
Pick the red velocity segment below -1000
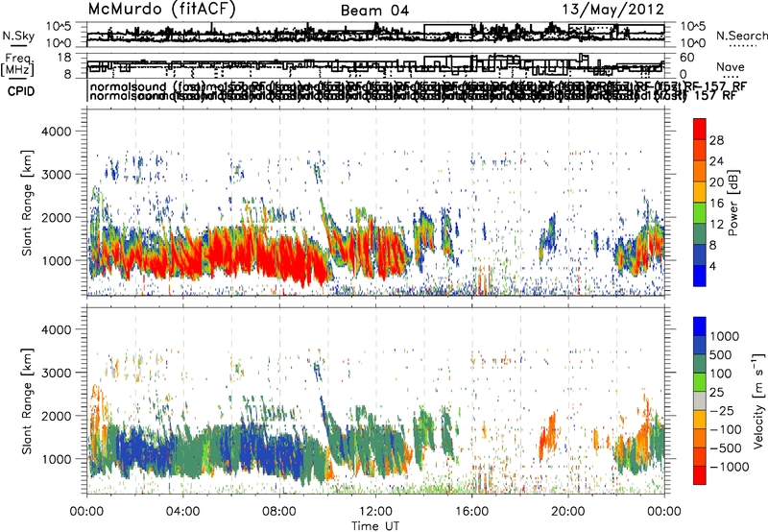(700, 475)
